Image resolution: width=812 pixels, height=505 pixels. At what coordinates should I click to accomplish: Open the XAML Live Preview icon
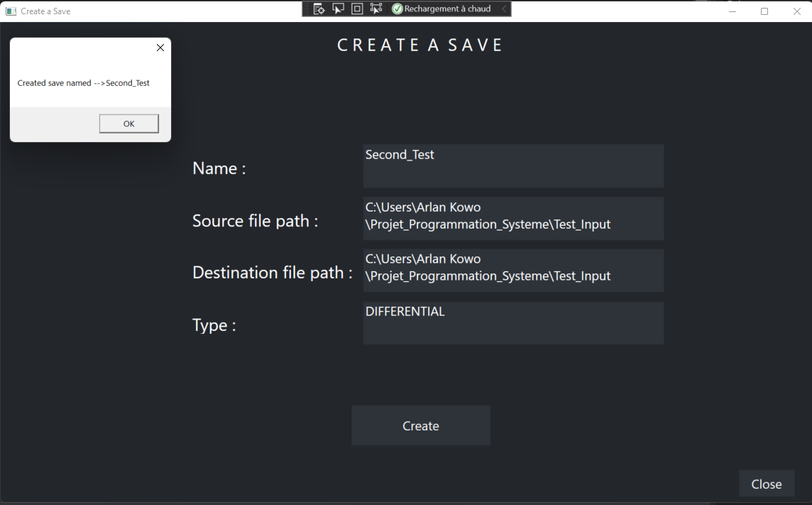(318, 9)
